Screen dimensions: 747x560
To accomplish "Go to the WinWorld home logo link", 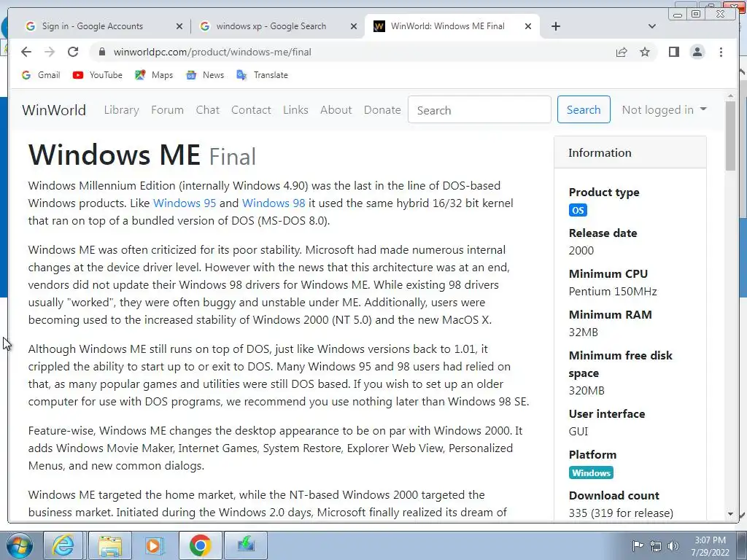I will coord(54,110).
